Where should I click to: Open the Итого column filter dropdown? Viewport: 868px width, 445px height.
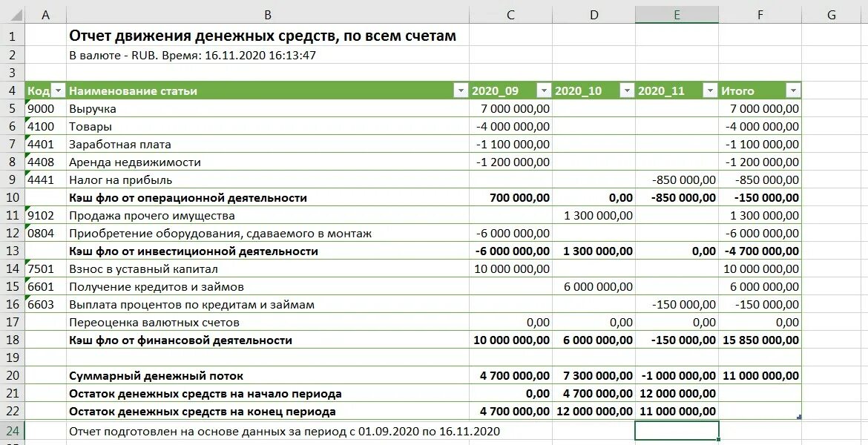tap(793, 90)
